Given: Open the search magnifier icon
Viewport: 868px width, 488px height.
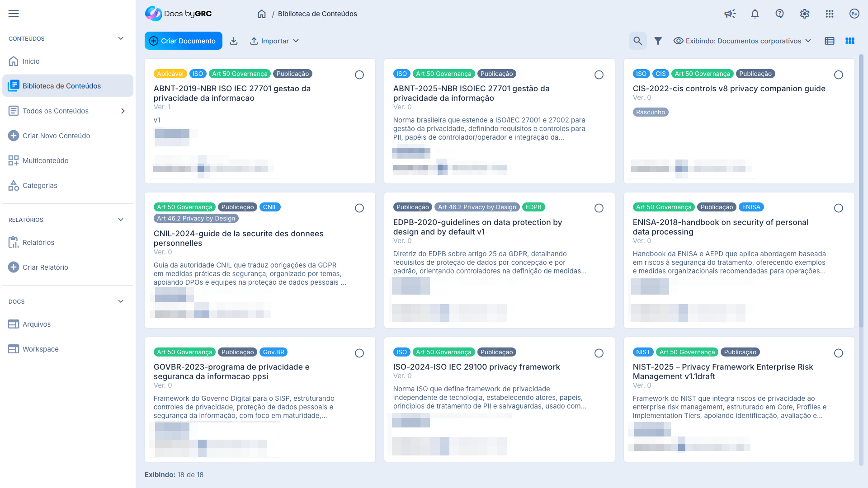Looking at the screenshot, I should click(x=637, y=41).
